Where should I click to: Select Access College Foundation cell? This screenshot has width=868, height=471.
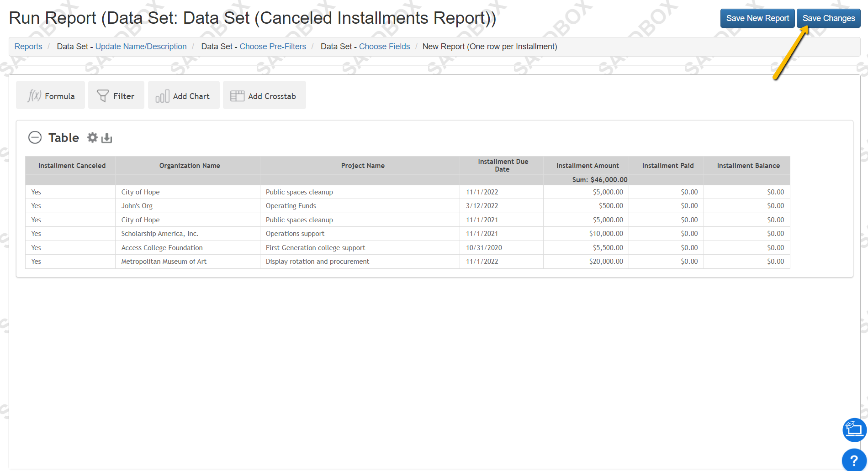click(x=188, y=248)
